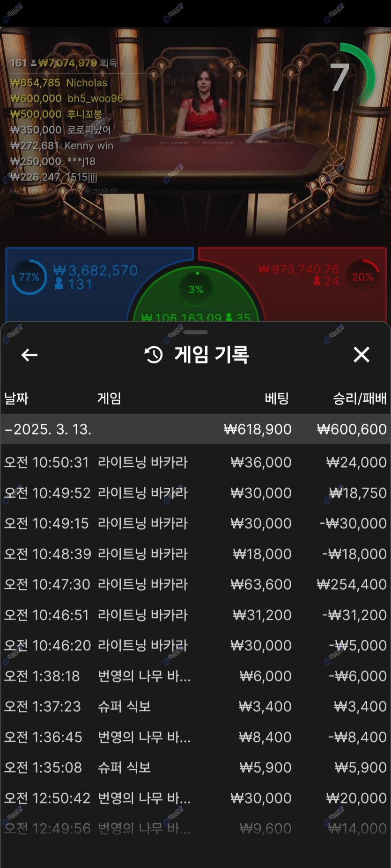Click the history clock icon
The height and width of the screenshot is (868, 391).
154,355
